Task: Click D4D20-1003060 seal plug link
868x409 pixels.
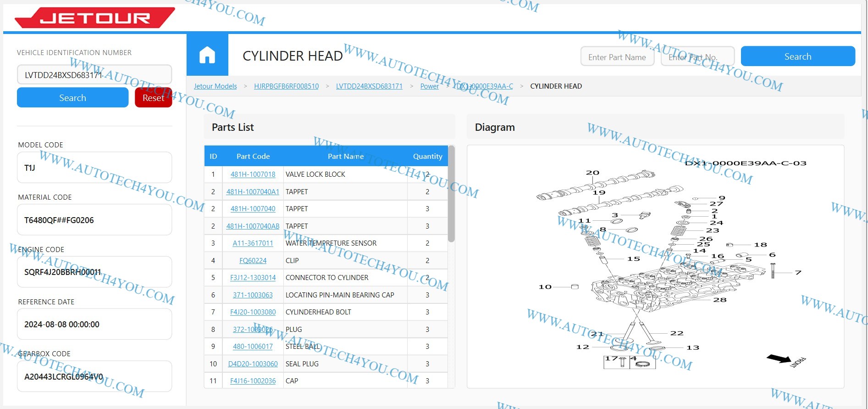Action: pyautogui.click(x=253, y=364)
